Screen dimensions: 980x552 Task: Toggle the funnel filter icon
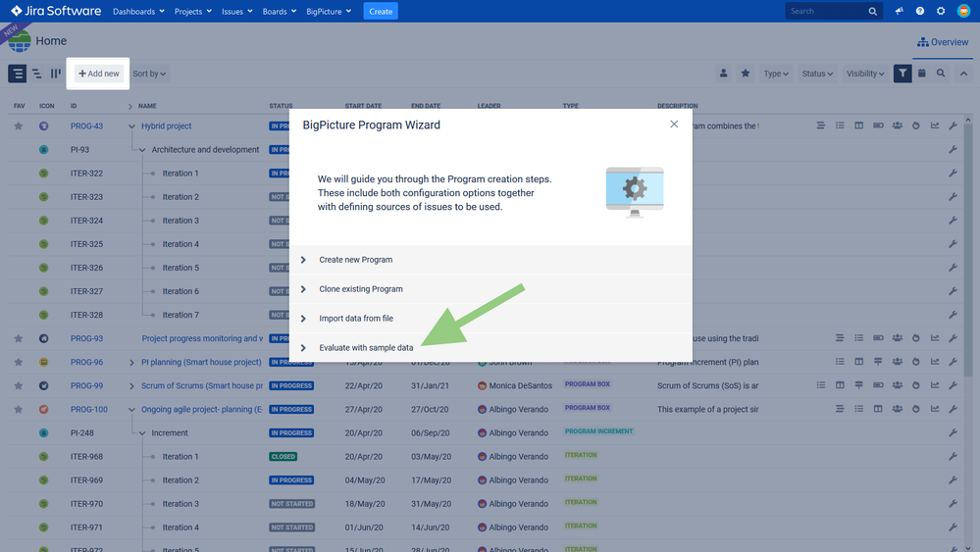click(903, 74)
